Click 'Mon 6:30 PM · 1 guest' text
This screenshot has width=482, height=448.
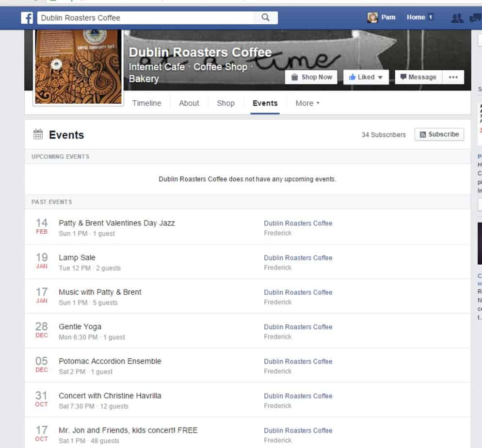92,337
